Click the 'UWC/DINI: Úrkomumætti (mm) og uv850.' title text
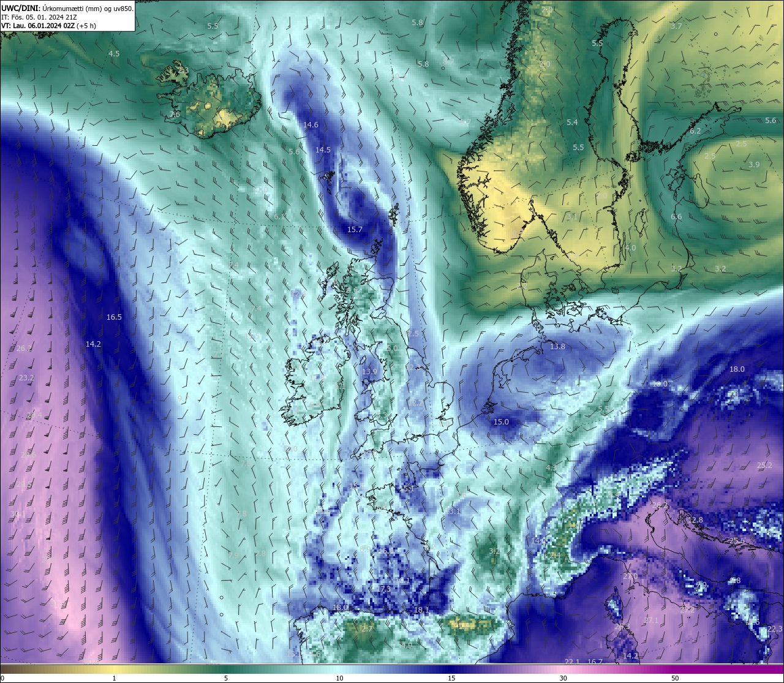This screenshot has width=784, height=683. pyautogui.click(x=67, y=9)
